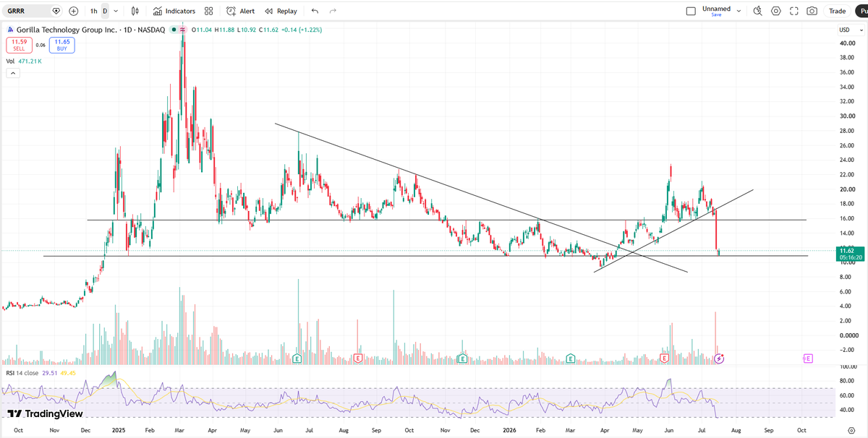The width and height of the screenshot is (868, 438).
Task: Add a symbol to compare with plus icon
Action: pos(74,11)
